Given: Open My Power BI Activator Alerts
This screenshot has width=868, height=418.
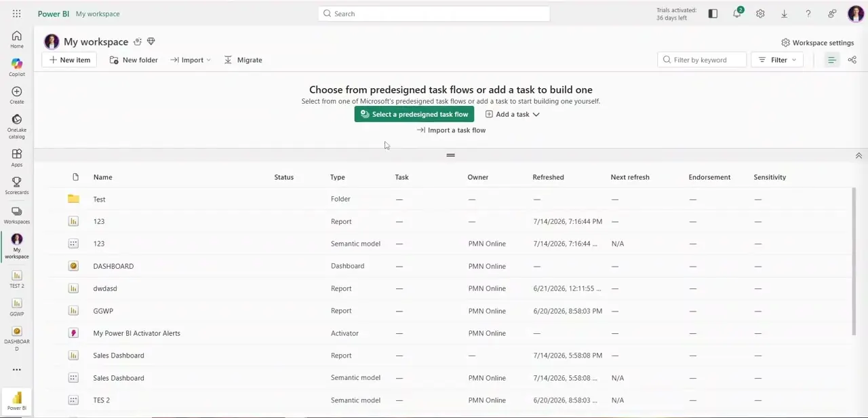Looking at the screenshot, I should (x=136, y=333).
